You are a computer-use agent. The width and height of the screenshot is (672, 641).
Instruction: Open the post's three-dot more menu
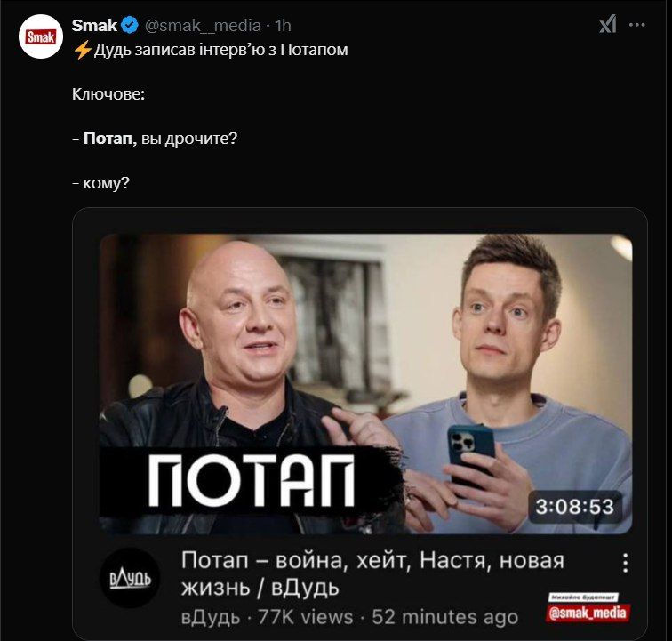(x=636, y=25)
